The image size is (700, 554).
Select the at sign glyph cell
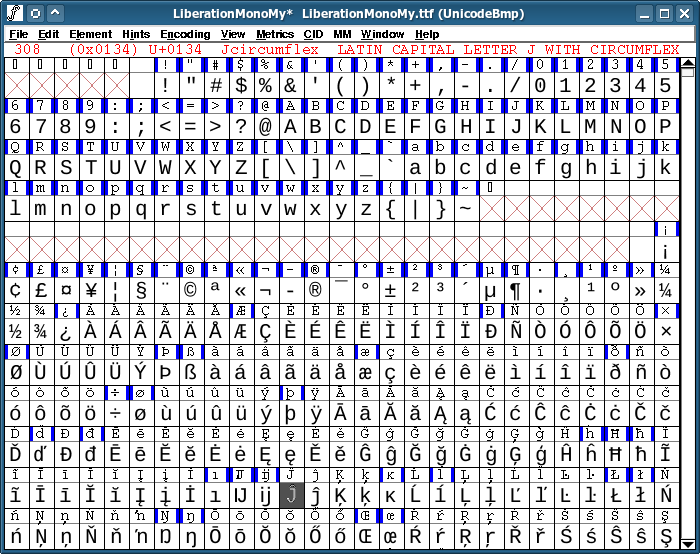coord(266,126)
